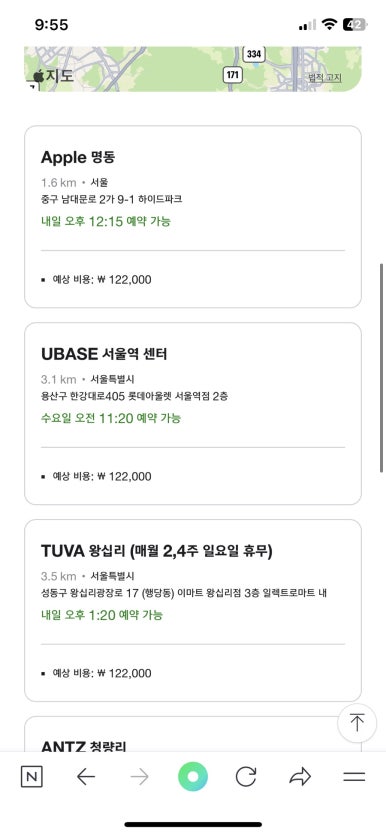Open the browser hamburger menu
The image size is (386, 835).
(354, 777)
